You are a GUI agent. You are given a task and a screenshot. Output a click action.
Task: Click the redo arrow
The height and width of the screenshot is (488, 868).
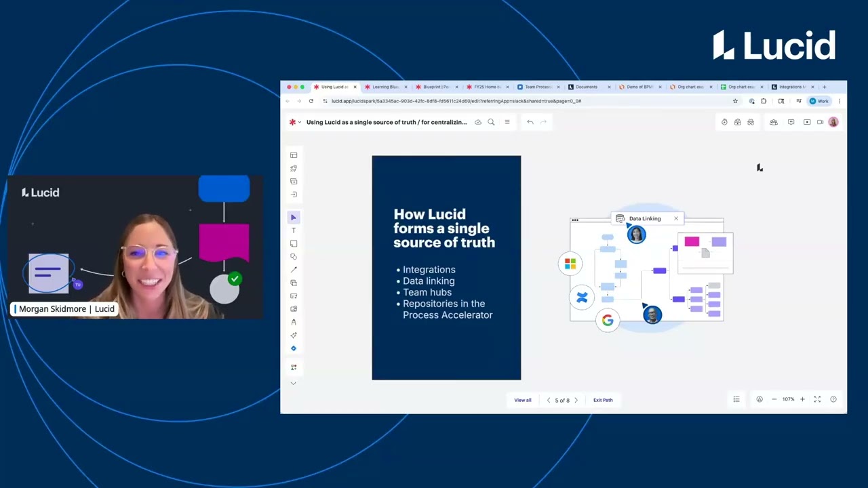pyautogui.click(x=543, y=122)
